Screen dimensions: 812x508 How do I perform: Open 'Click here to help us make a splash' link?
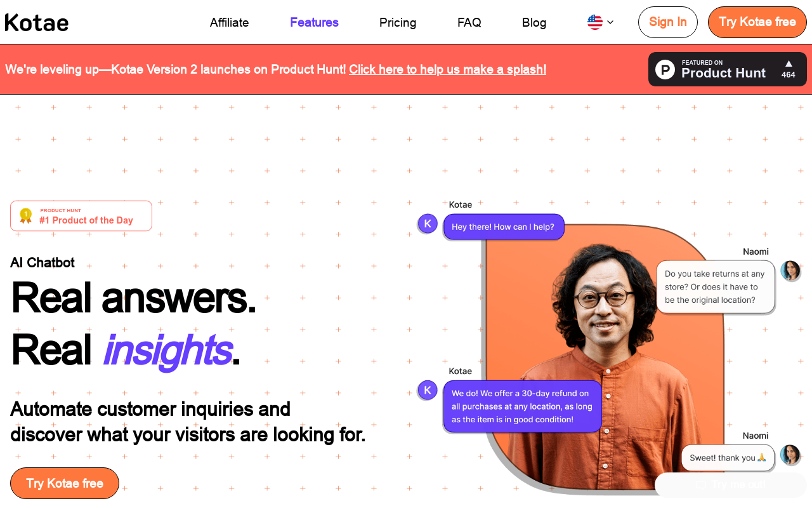coord(447,69)
